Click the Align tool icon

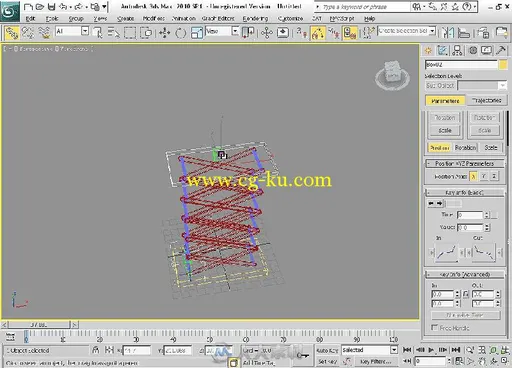click(x=464, y=33)
